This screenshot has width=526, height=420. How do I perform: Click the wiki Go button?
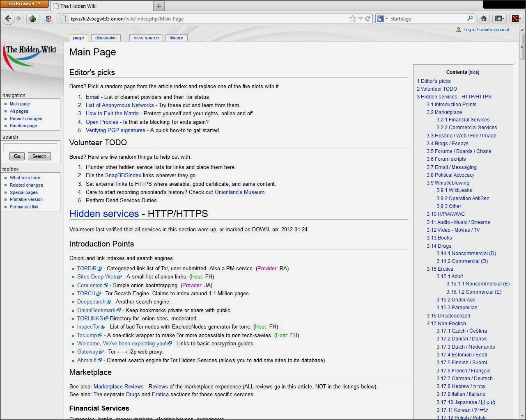pos(17,156)
